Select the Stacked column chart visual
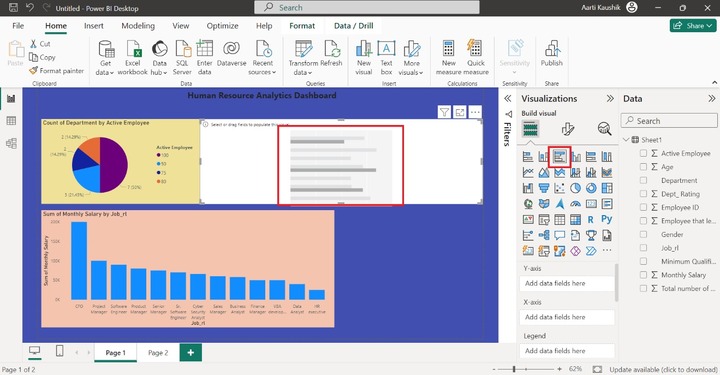This screenshot has height=375, width=720. (x=544, y=157)
